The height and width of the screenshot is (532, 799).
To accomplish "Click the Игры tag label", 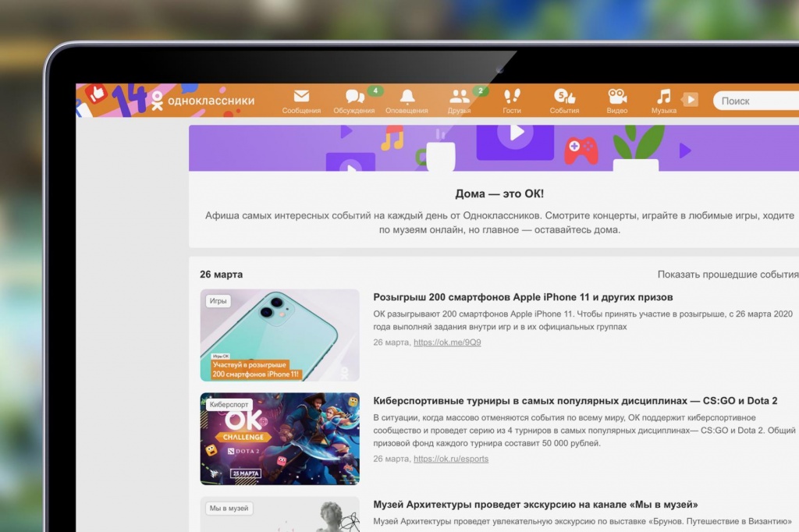I will click(218, 301).
